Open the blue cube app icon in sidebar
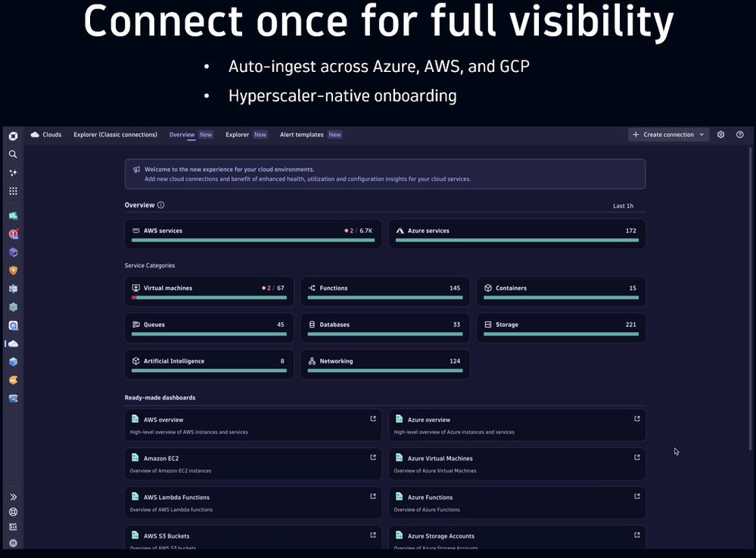 pos(13,362)
